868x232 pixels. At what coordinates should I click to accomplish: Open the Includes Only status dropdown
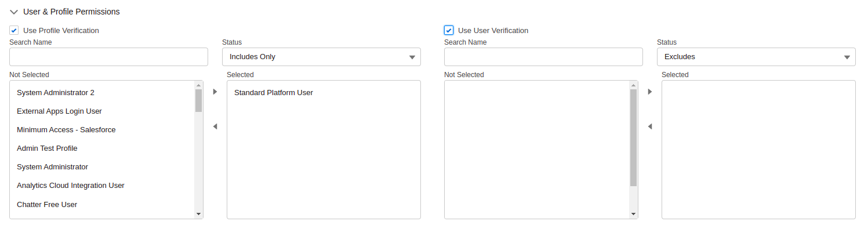(321, 57)
